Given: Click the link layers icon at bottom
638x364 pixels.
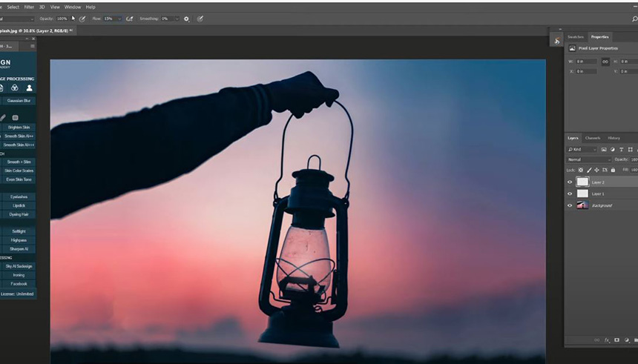Looking at the screenshot, I should (x=597, y=340).
